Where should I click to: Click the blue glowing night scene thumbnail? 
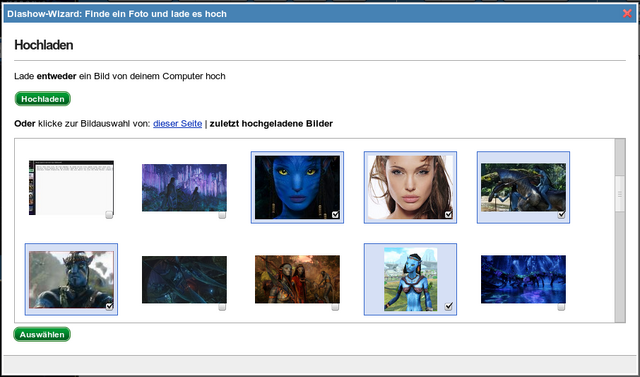[523, 279]
